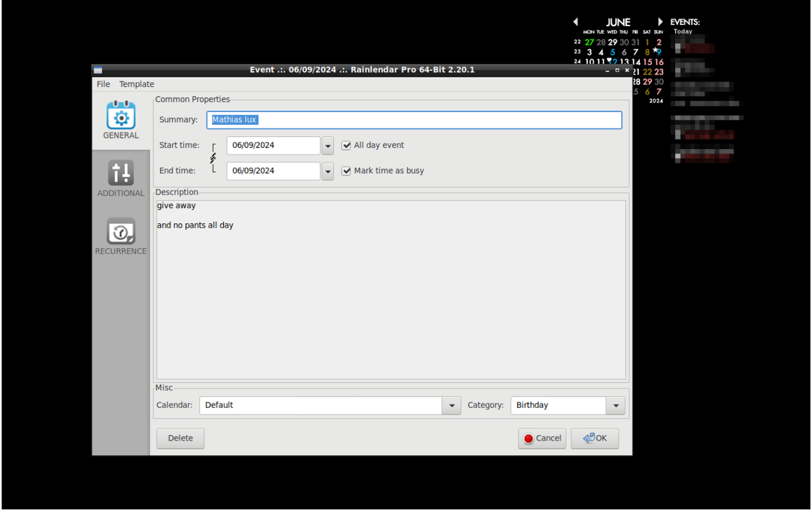
Task: Select day 31 in the calendar
Action: pos(635,43)
